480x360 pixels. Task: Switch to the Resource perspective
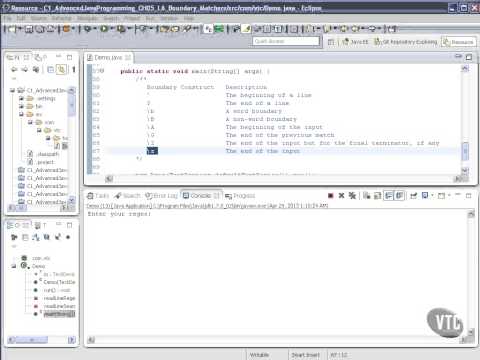click(459, 42)
